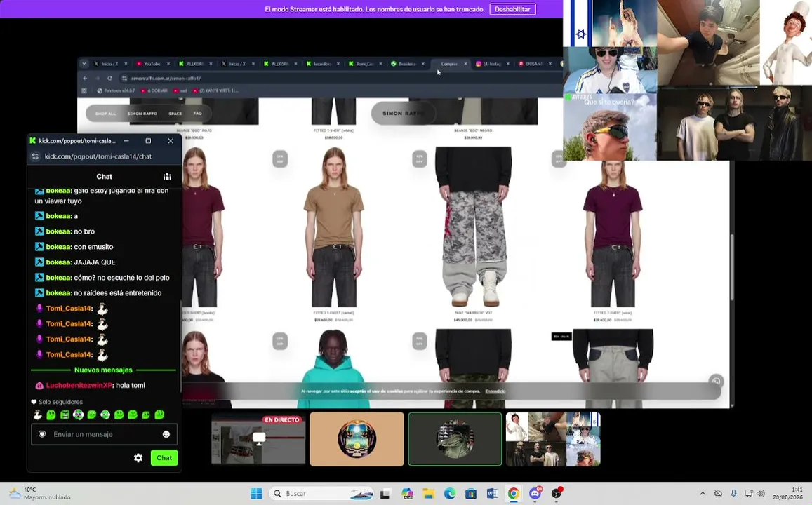Open the tab search dropdown in browser

click(84, 64)
